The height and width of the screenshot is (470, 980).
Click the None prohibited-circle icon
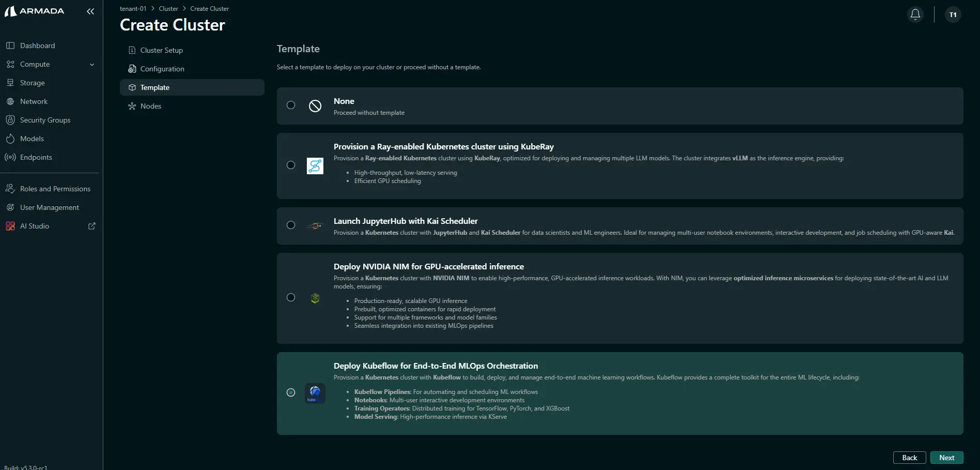tap(315, 106)
